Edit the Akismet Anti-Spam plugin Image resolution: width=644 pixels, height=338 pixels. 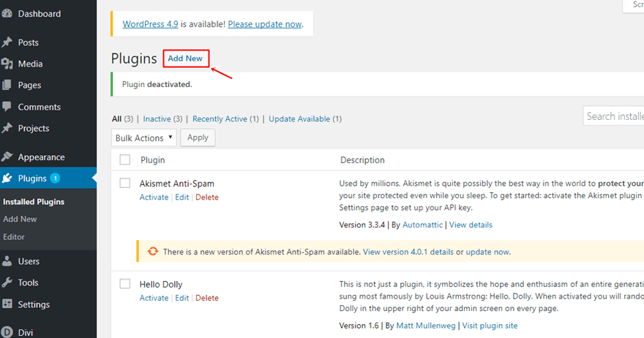182,197
